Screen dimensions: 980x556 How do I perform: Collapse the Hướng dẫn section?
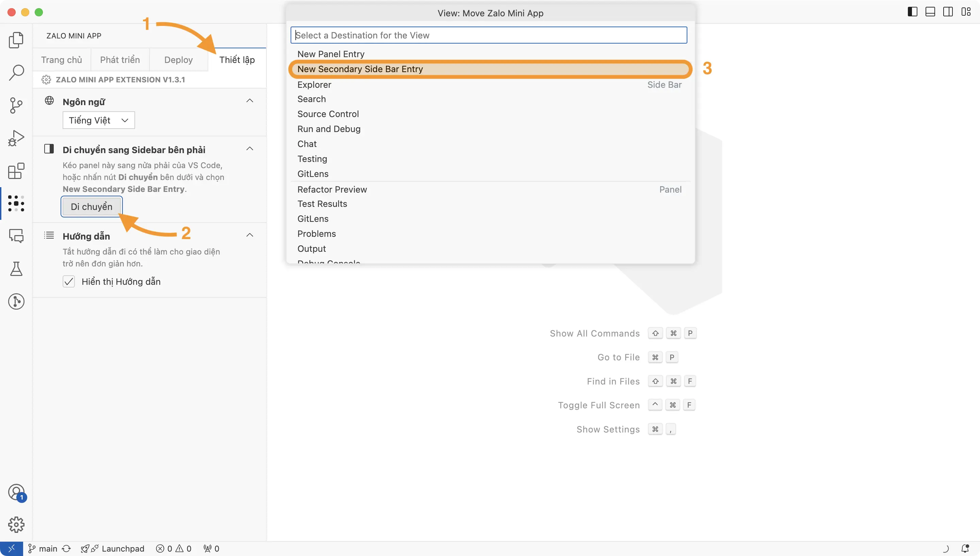250,235
